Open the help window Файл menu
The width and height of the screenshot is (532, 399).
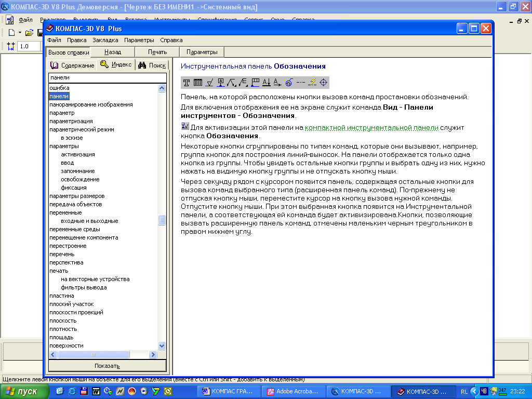54,40
